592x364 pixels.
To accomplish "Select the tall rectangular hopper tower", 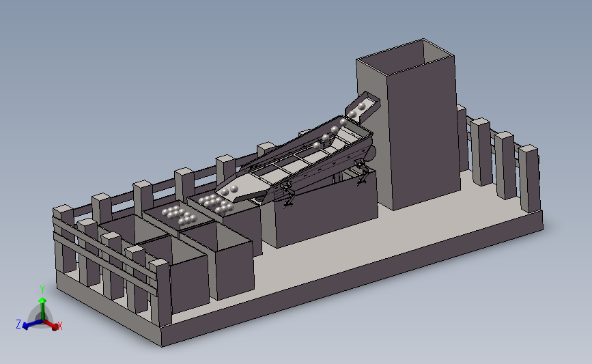I will (x=408, y=124).
